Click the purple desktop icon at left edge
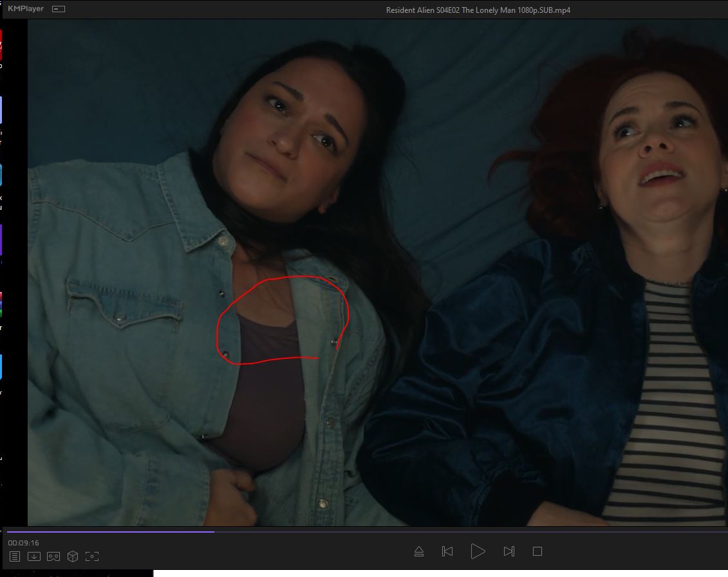The height and width of the screenshot is (577, 728). (1, 239)
